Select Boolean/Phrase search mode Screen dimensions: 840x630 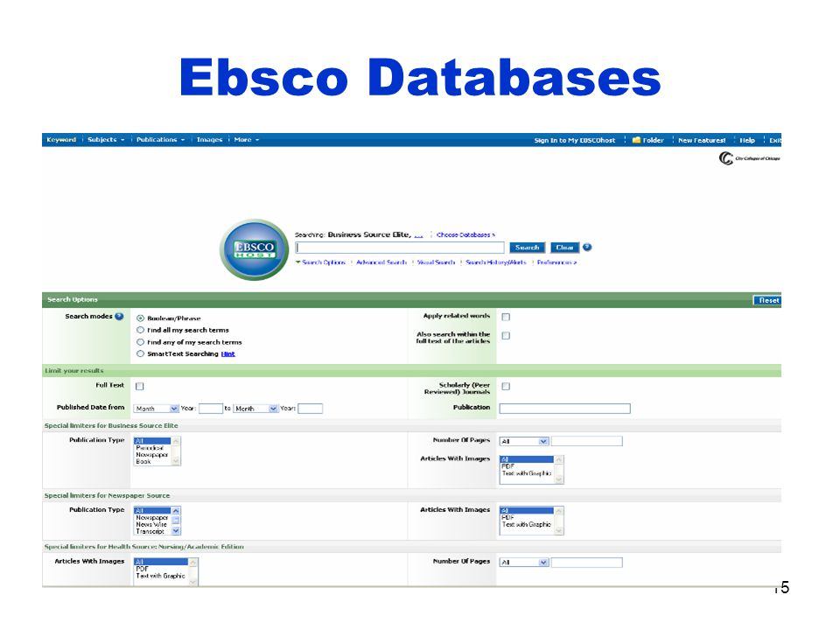[140, 318]
